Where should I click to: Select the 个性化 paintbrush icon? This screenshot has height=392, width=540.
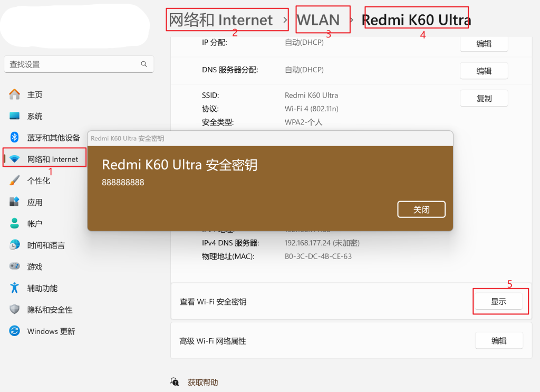[14, 180]
